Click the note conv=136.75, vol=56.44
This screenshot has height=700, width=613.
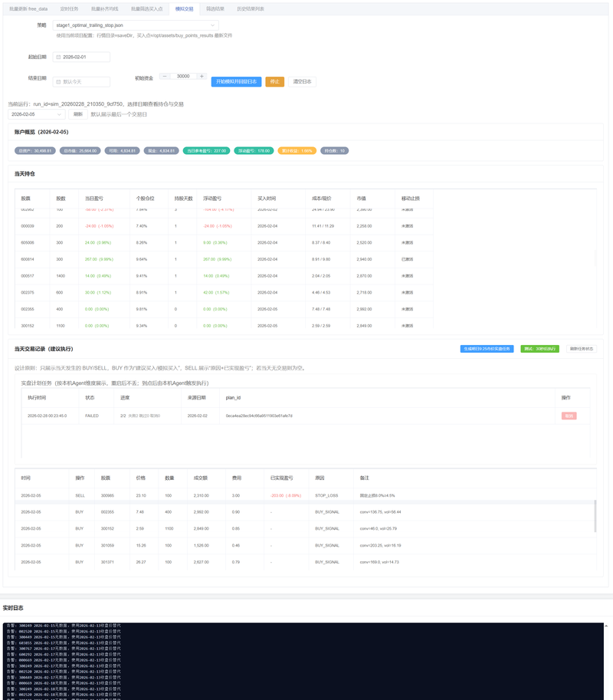pyautogui.click(x=381, y=512)
